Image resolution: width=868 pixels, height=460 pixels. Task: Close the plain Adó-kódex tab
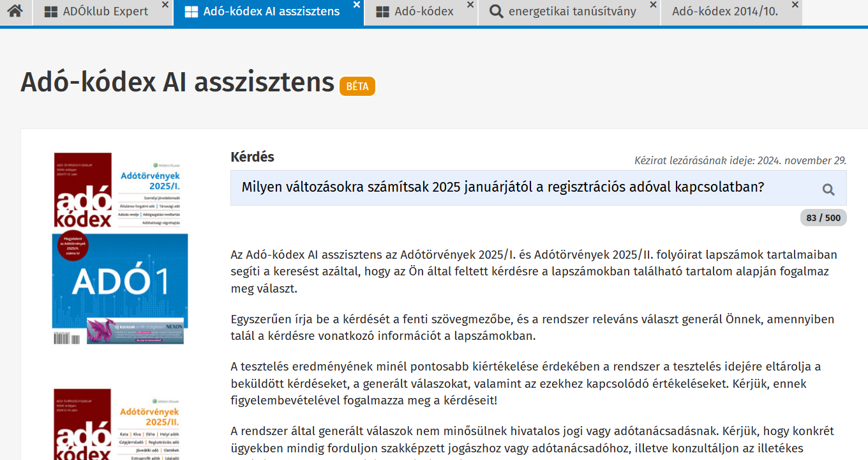coord(470,5)
